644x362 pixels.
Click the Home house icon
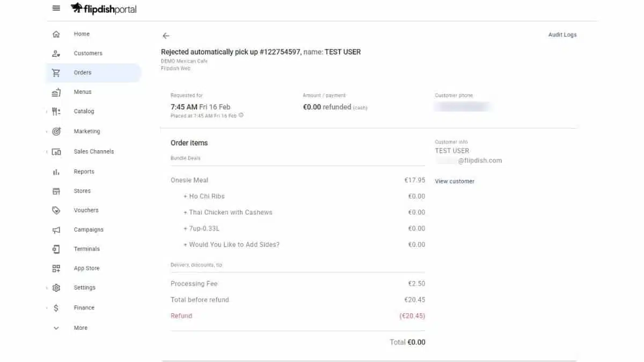(x=56, y=34)
